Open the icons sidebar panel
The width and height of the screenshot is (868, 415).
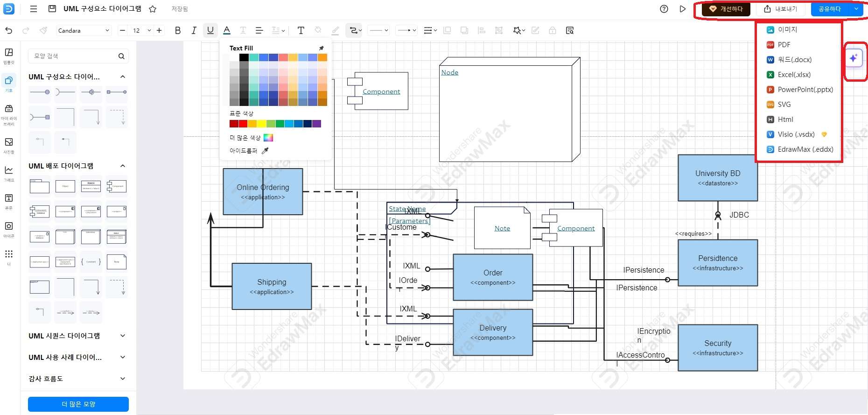pos(9,229)
